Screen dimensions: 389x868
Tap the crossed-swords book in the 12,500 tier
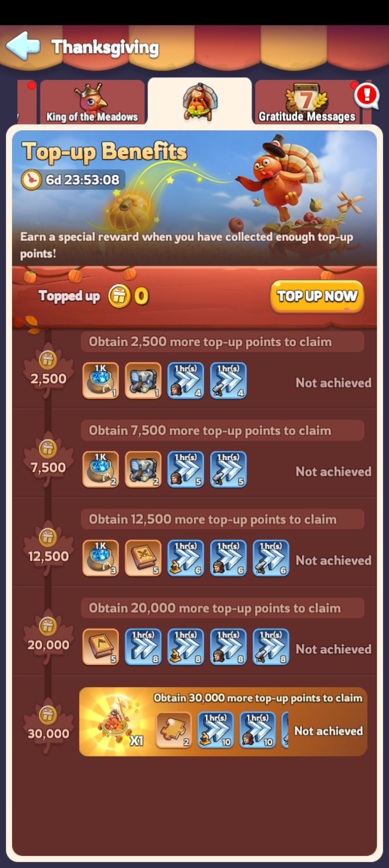coord(143,558)
